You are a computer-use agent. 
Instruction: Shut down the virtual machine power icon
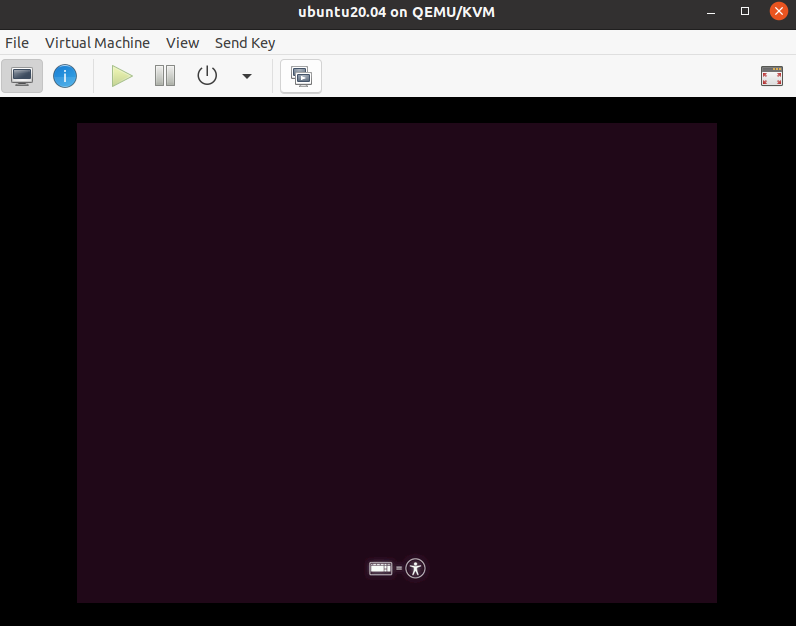(207, 76)
